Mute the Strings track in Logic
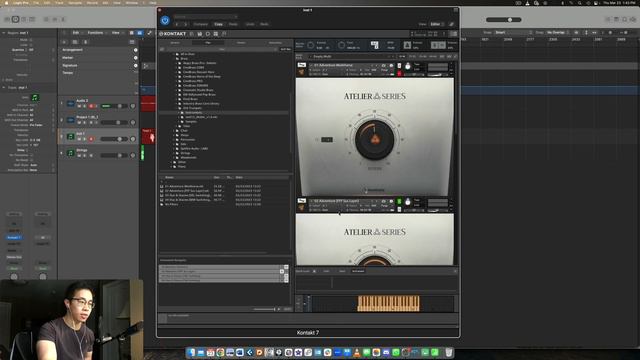 coord(79,156)
